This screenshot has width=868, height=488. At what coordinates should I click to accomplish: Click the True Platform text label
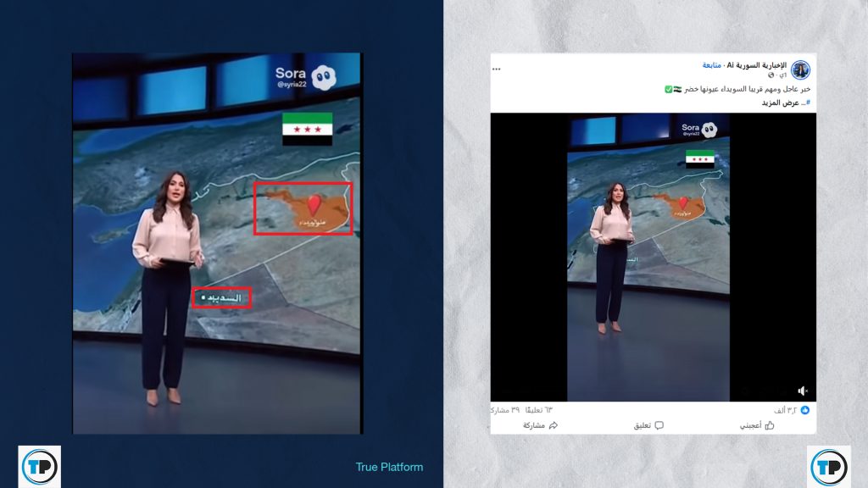tap(389, 467)
